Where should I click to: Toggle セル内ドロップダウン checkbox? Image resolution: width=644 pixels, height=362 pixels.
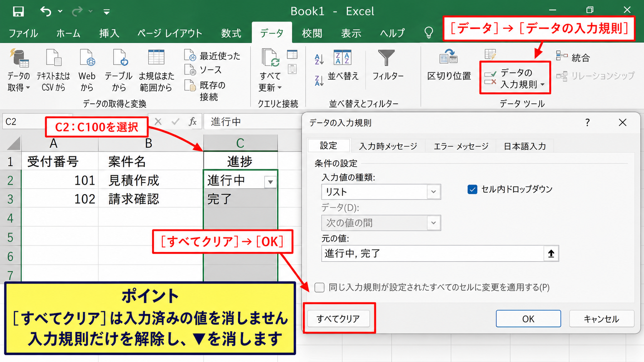[472, 189]
